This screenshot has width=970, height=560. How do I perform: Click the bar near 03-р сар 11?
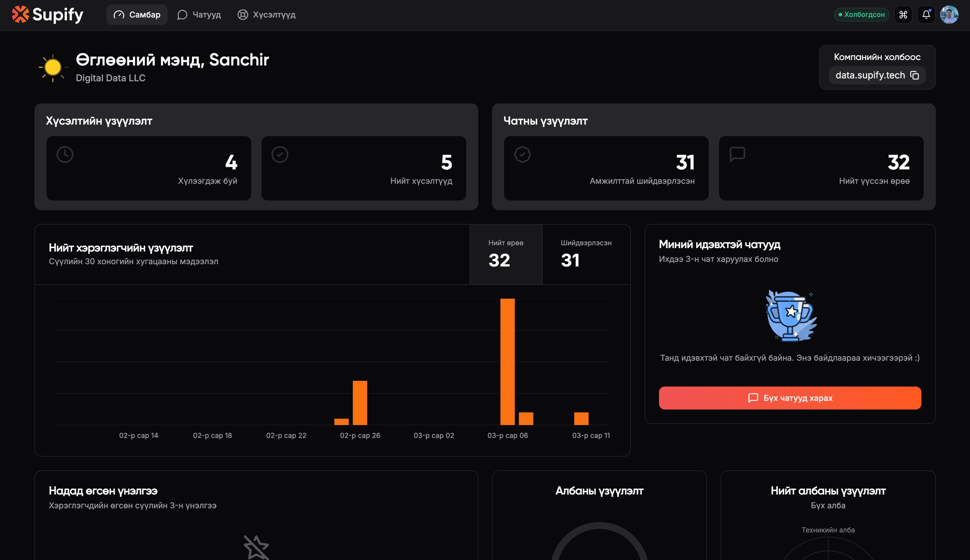point(581,418)
